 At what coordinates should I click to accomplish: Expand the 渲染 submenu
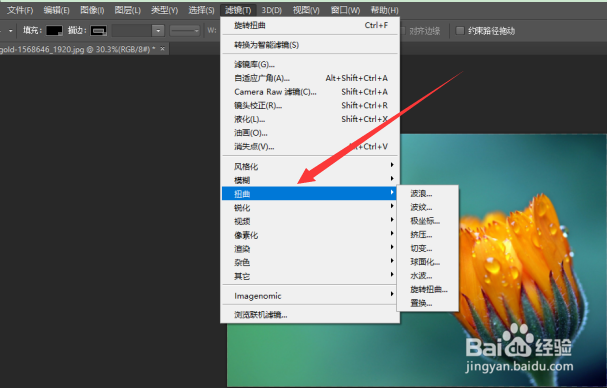point(310,249)
